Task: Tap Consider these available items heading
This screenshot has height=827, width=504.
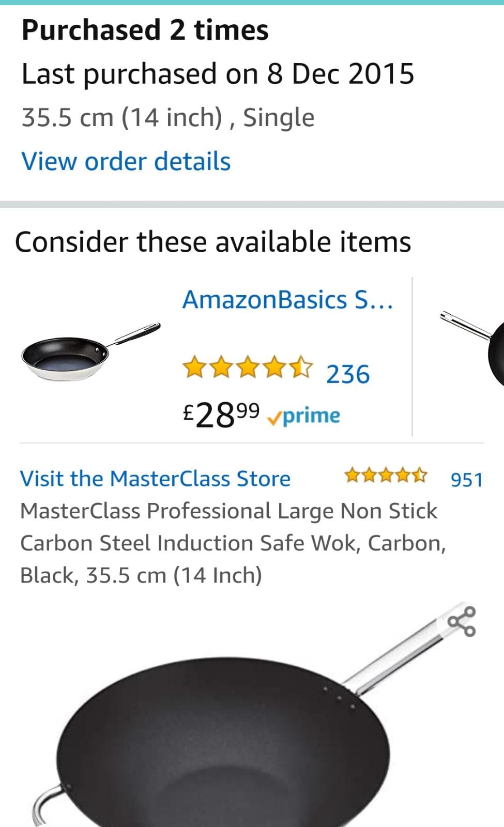Action: pos(213,242)
